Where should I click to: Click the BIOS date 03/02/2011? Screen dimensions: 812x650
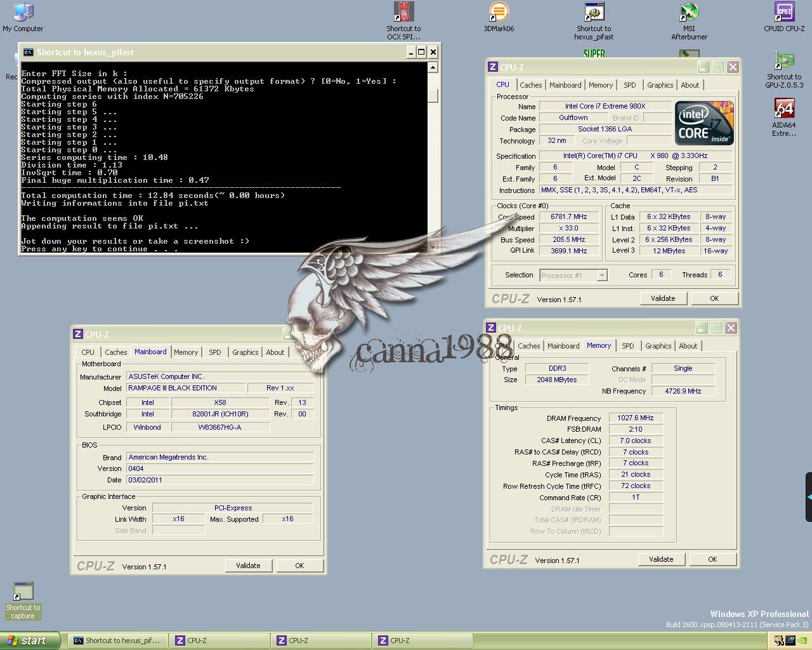(x=219, y=480)
